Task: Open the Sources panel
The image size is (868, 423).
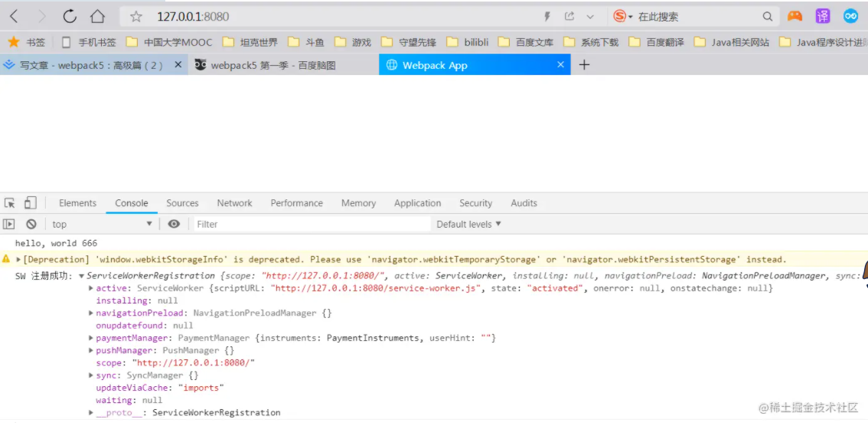Action: tap(182, 203)
